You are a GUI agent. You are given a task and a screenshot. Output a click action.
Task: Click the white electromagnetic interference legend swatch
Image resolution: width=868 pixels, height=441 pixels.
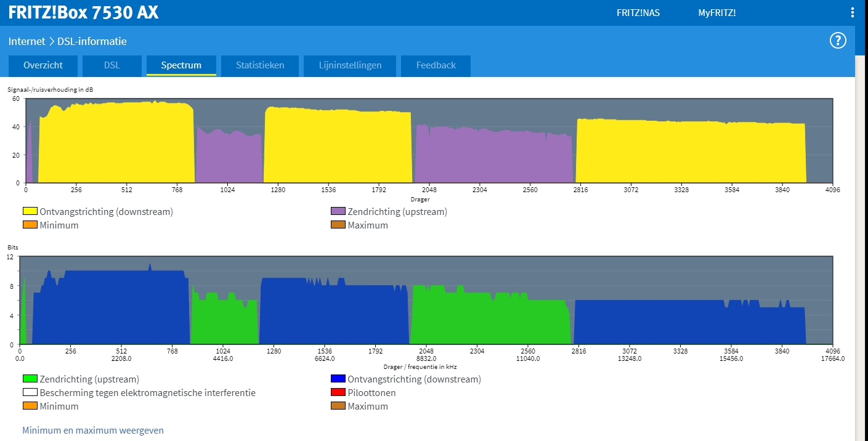(x=30, y=392)
